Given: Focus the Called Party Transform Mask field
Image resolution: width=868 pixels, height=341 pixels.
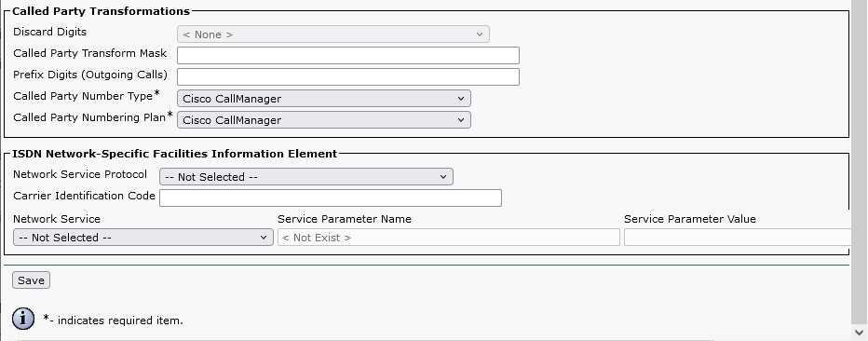Looking at the screenshot, I should point(348,55).
